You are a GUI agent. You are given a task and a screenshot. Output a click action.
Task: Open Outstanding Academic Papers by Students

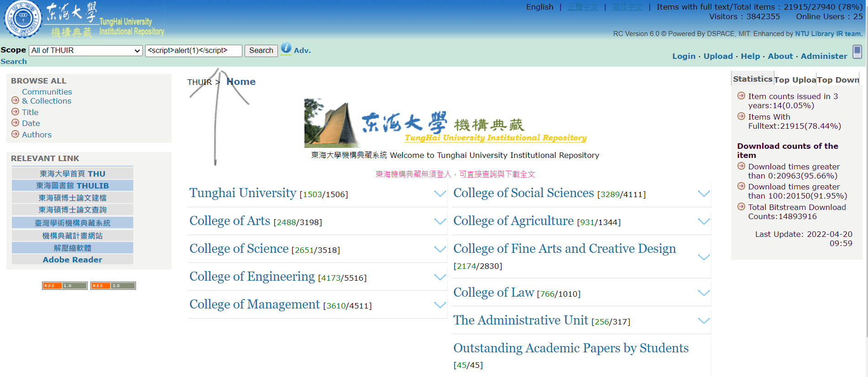pyautogui.click(x=571, y=348)
